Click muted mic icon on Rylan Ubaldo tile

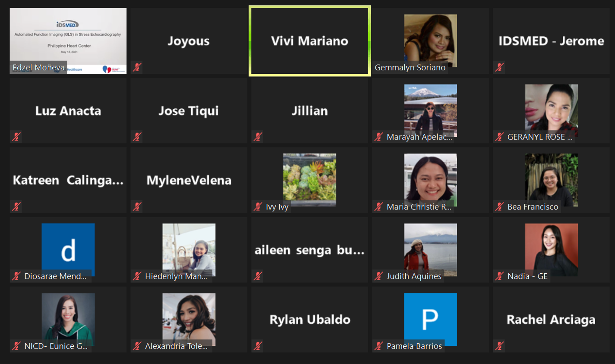pos(258,346)
